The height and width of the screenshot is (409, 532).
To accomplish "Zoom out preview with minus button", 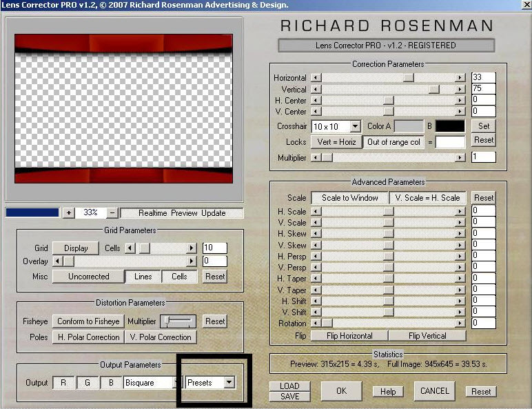I will tap(112, 212).
